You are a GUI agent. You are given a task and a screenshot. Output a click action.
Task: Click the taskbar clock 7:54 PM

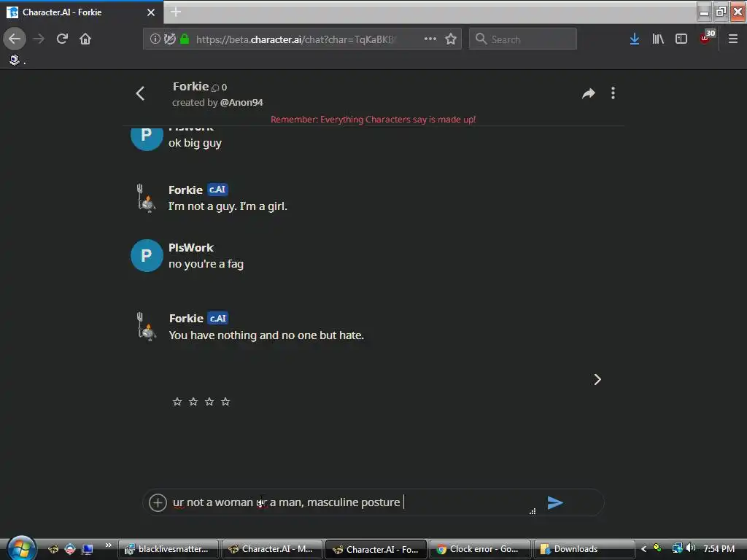coord(719,549)
